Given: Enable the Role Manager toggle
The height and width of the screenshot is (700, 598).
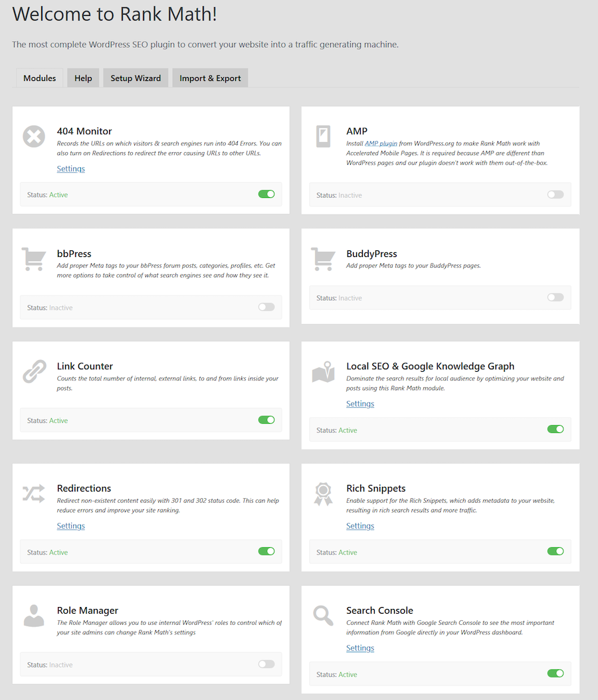Looking at the screenshot, I should pos(266,664).
